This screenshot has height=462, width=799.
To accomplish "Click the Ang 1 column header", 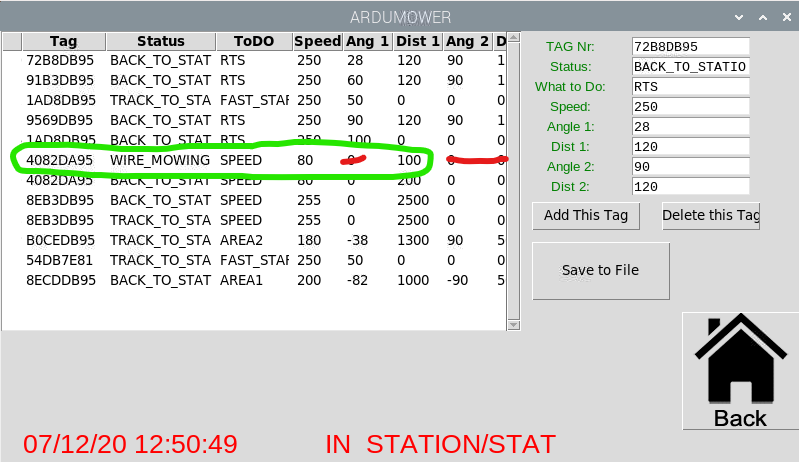I will [x=367, y=41].
